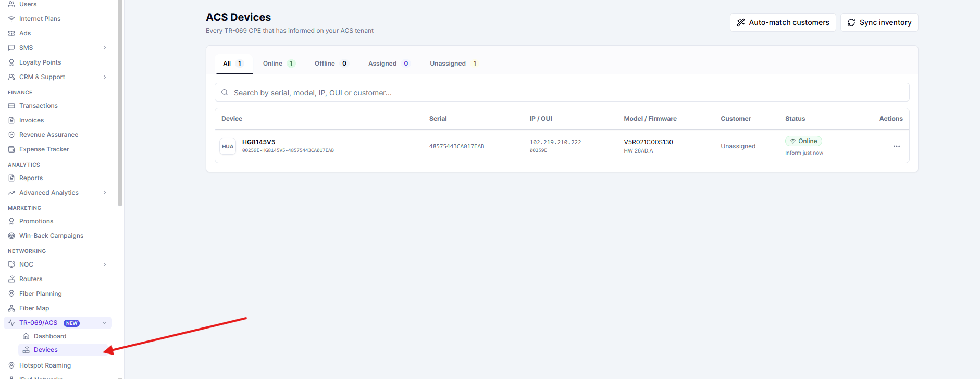Click the HUA vendor badge
The image size is (980, 379).
tap(228, 146)
